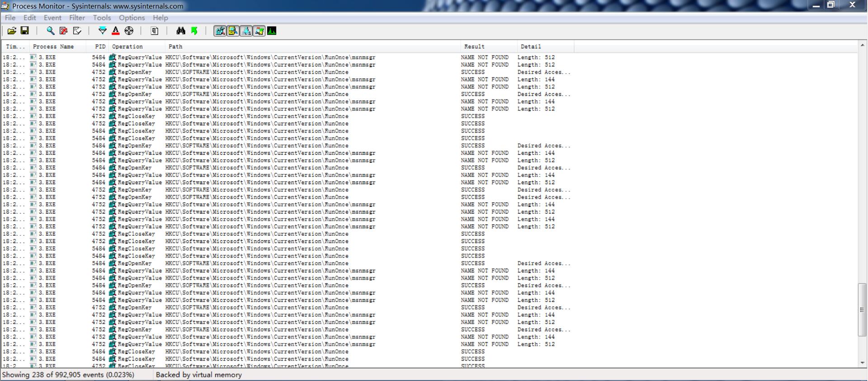Toggle Show Process and Thread Activity

coord(259,31)
